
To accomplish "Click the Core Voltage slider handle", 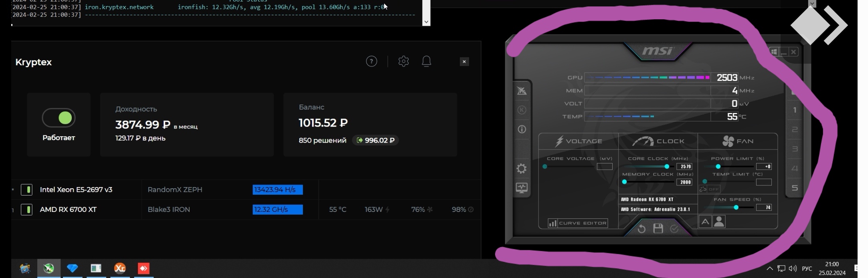I will click(545, 167).
